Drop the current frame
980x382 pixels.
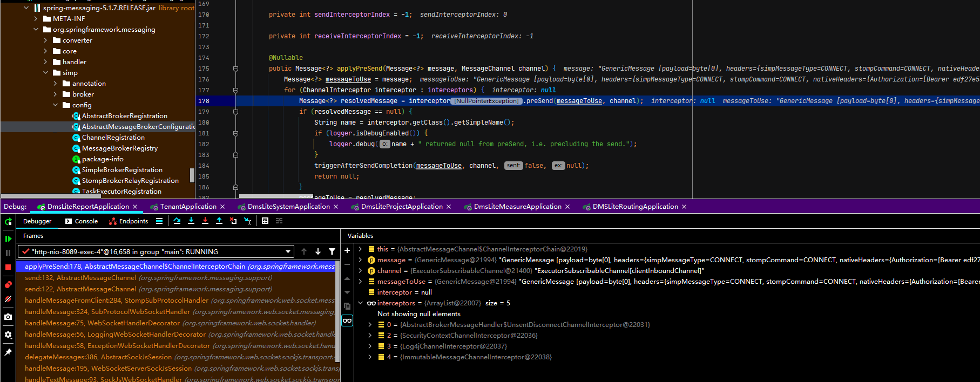point(233,221)
